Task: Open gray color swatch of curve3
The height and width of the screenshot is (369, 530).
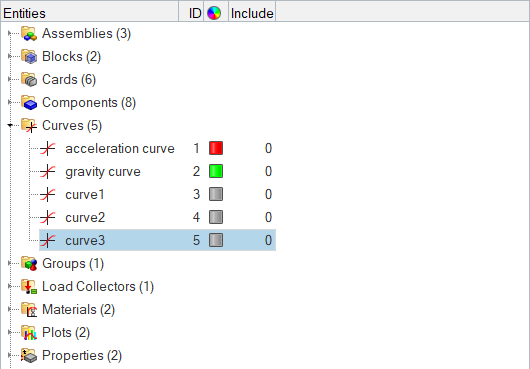Action: pos(216,240)
